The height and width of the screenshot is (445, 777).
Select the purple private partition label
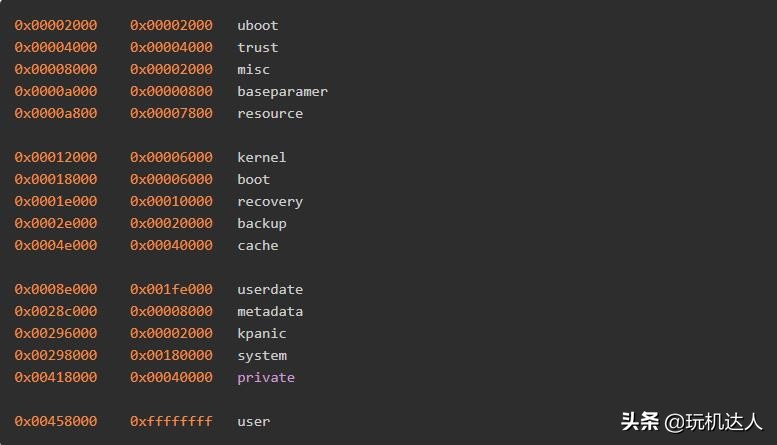[266, 377]
